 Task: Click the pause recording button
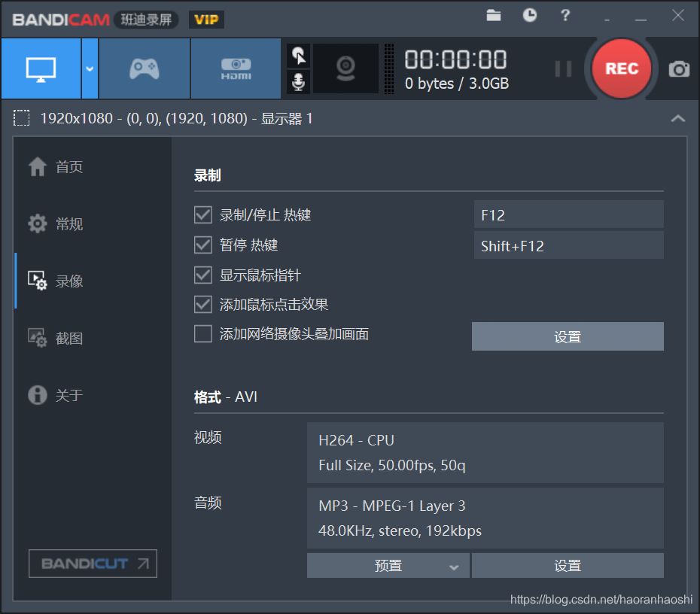(563, 69)
